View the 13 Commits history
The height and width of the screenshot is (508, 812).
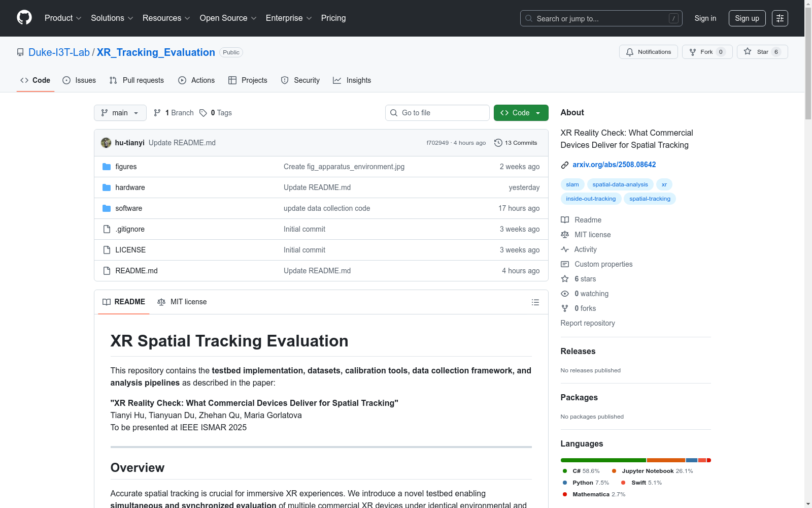[516, 143]
